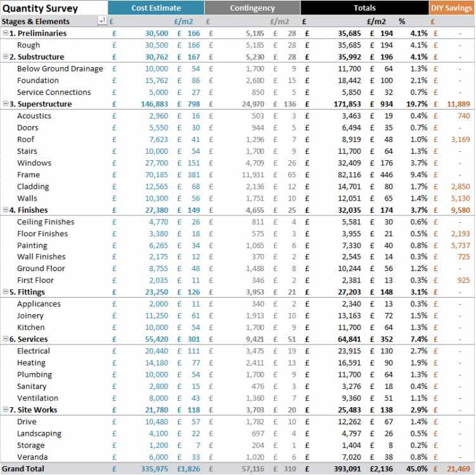The height and width of the screenshot is (475, 476).
Task: Select the Cost Estimate header
Action: [156, 8]
